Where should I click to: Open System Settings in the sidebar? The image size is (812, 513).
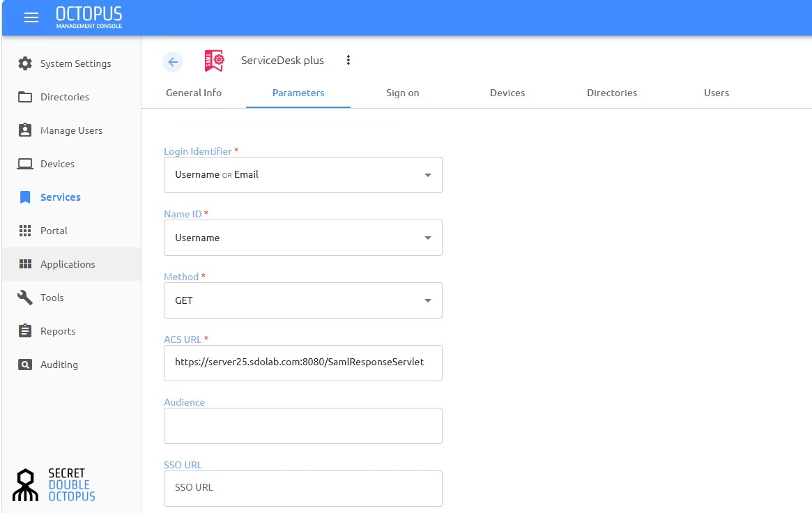(72, 63)
